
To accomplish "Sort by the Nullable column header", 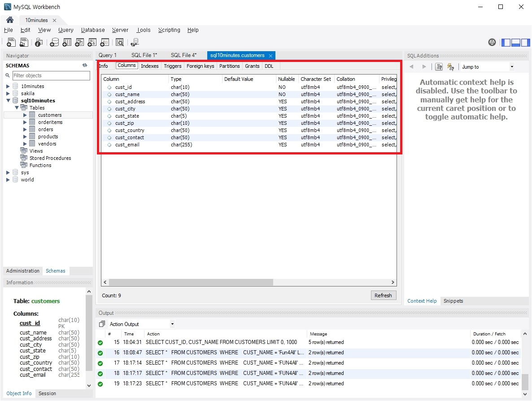I will tap(286, 79).
